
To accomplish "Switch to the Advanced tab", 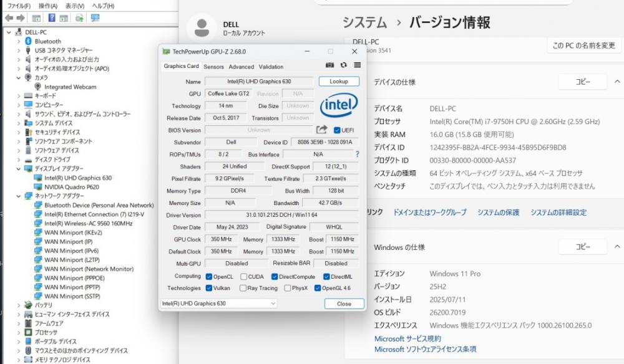I will click(241, 67).
